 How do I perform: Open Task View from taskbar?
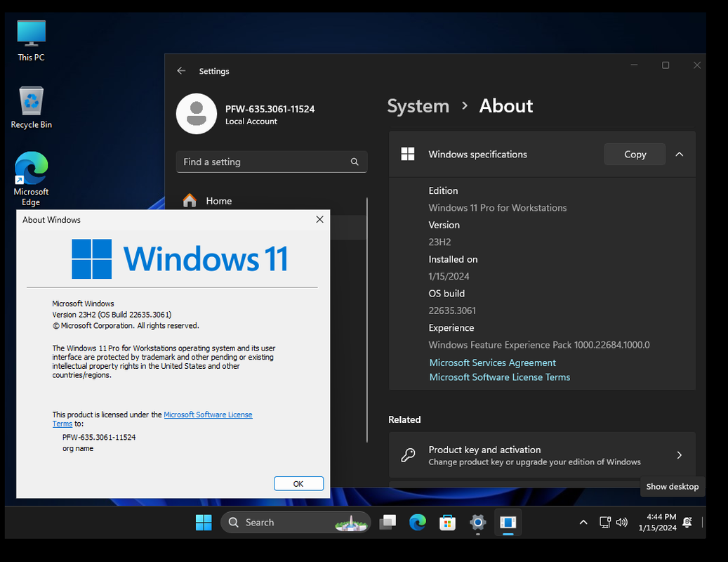click(388, 523)
